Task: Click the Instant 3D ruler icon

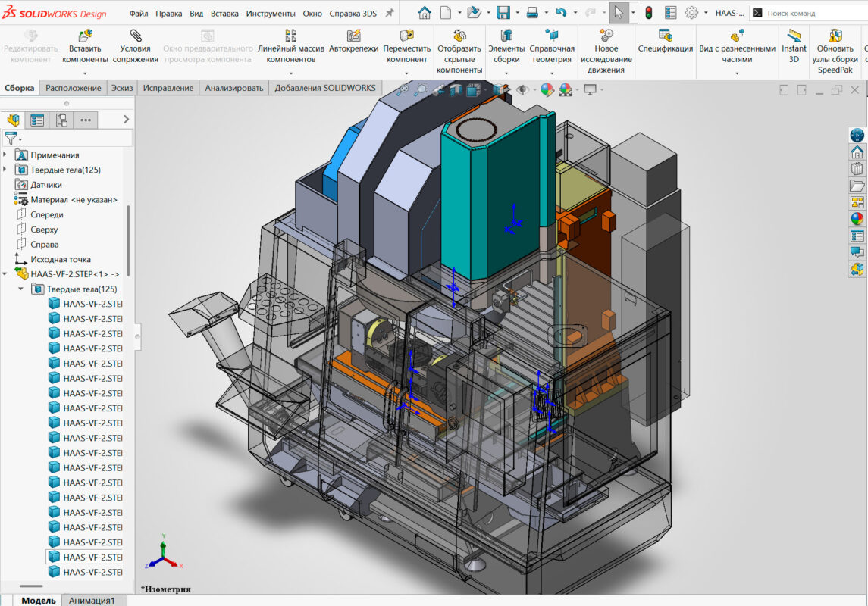Action: coord(794,36)
